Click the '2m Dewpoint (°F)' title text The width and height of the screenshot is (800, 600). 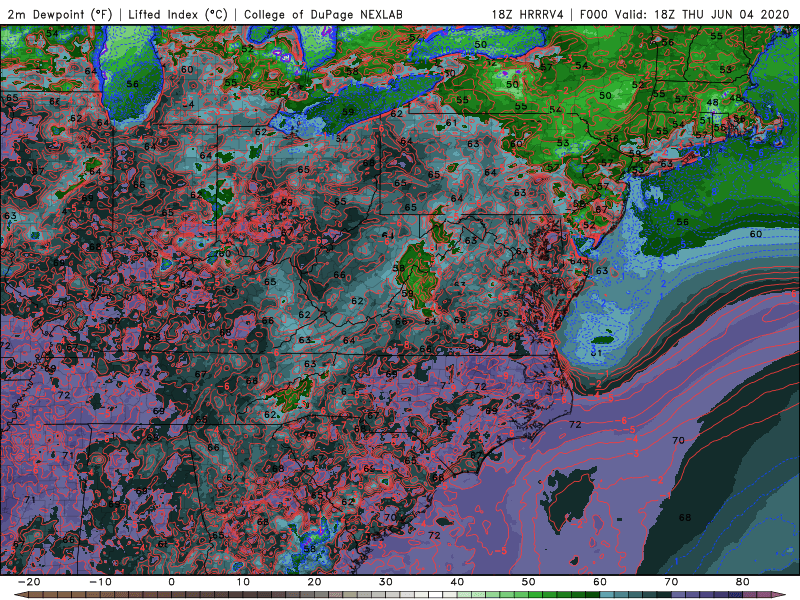coord(60,15)
